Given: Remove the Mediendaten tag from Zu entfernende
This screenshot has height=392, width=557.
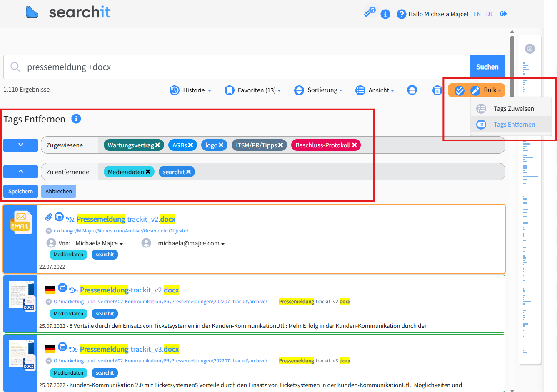Looking at the screenshot, I should click(x=148, y=172).
